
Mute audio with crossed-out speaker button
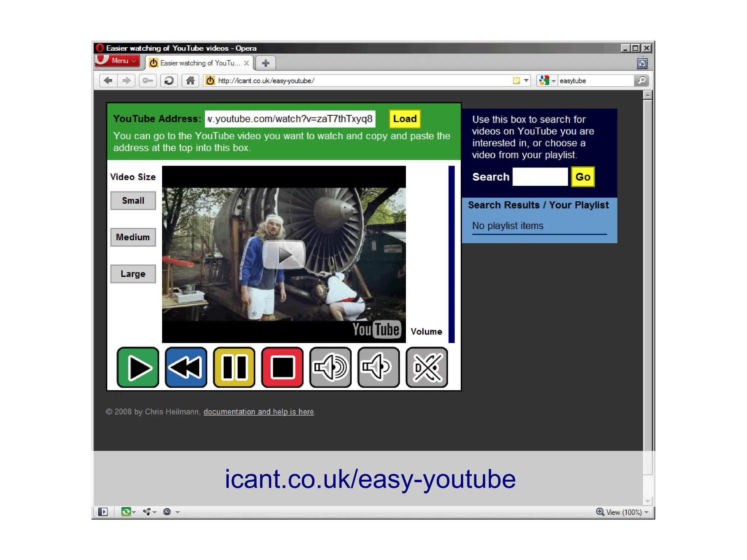427,367
